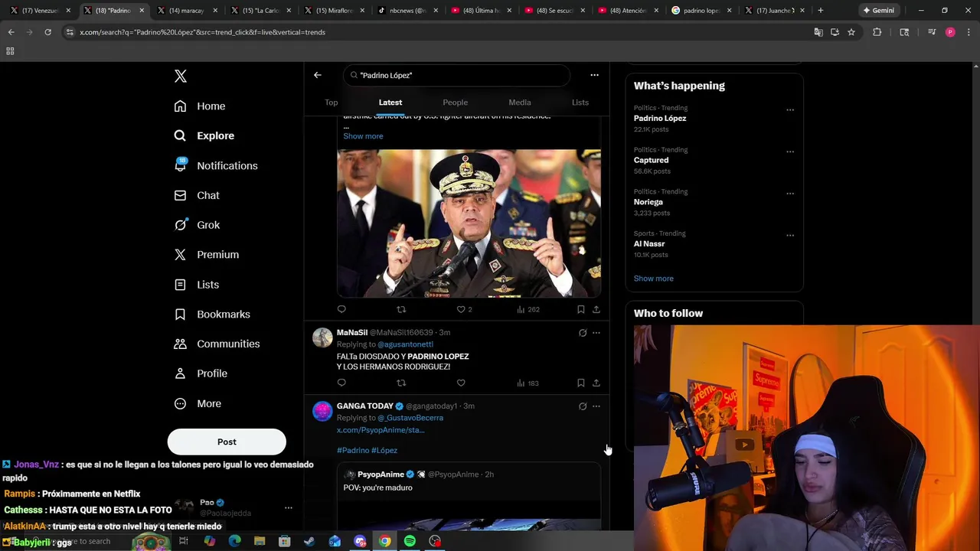Bookmark MaNaSil's post
This screenshot has height=551, width=980.
(581, 383)
